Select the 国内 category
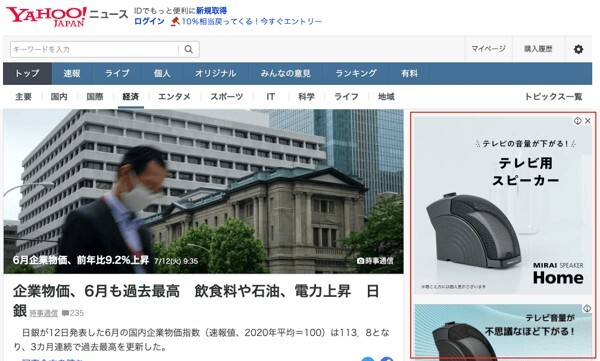This screenshot has width=600, height=361. click(x=59, y=97)
